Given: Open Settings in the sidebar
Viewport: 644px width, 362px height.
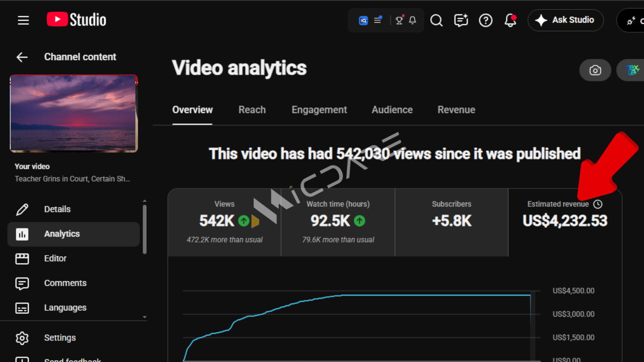Looking at the screenshot, I should [x=73, y=338].
